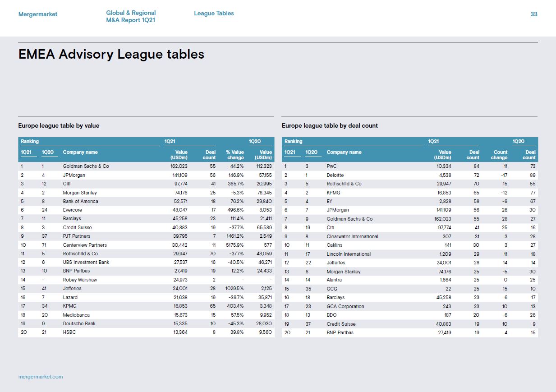Click the Mergermarket header title
The image size is (556, 392).
coord(38,14)
